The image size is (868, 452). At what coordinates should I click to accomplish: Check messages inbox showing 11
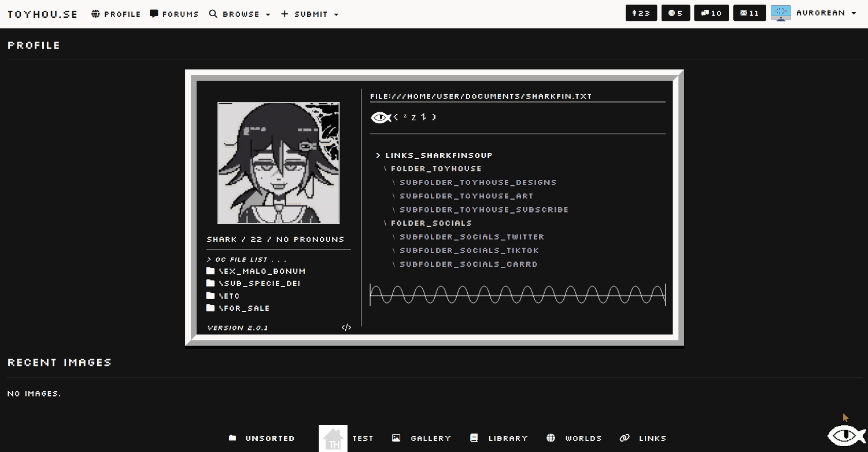749,13
